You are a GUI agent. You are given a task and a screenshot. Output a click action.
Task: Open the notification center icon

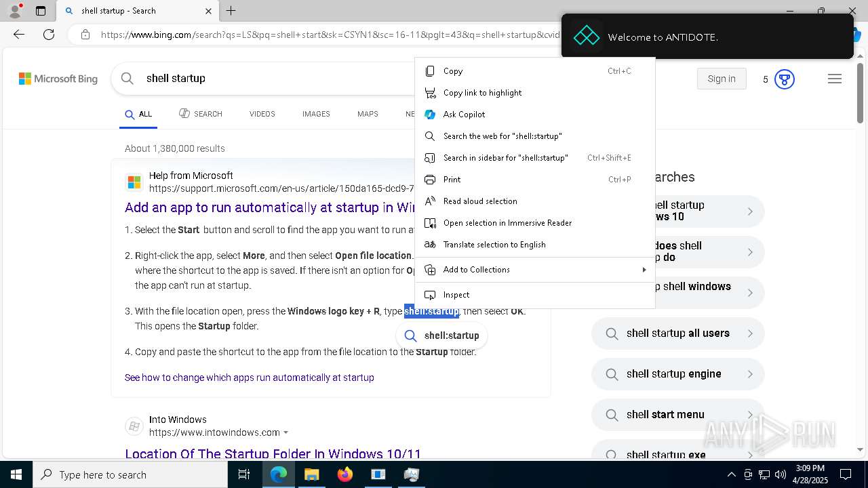tap(846, 474)
